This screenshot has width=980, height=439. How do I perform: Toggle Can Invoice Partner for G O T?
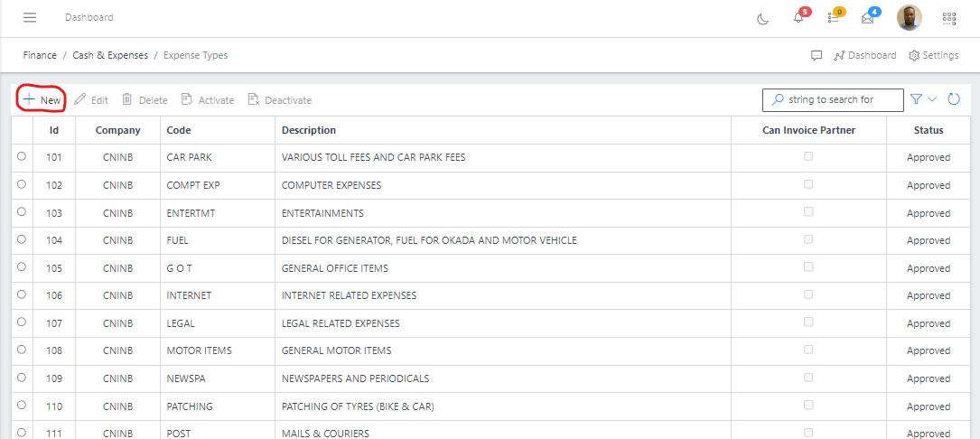click(808, 267)
